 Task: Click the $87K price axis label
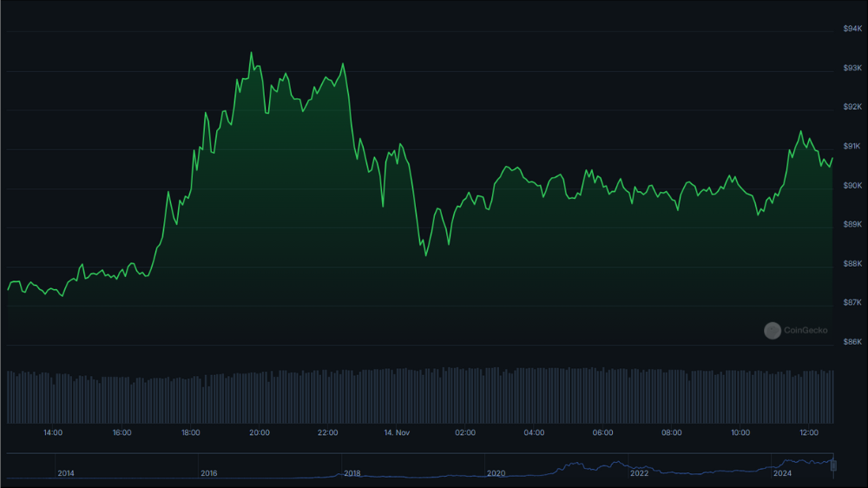[x=852, y=302]
